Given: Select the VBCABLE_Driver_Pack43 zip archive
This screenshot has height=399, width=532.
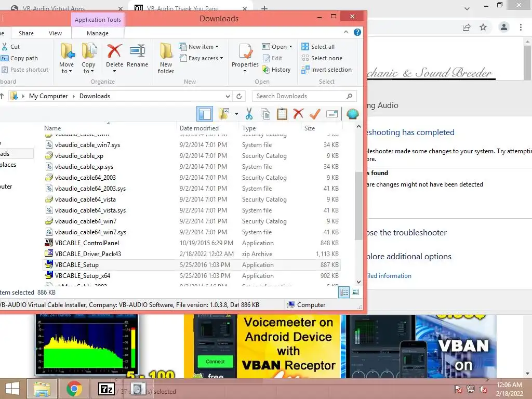Looking at the screenshot, I should 192,254.
